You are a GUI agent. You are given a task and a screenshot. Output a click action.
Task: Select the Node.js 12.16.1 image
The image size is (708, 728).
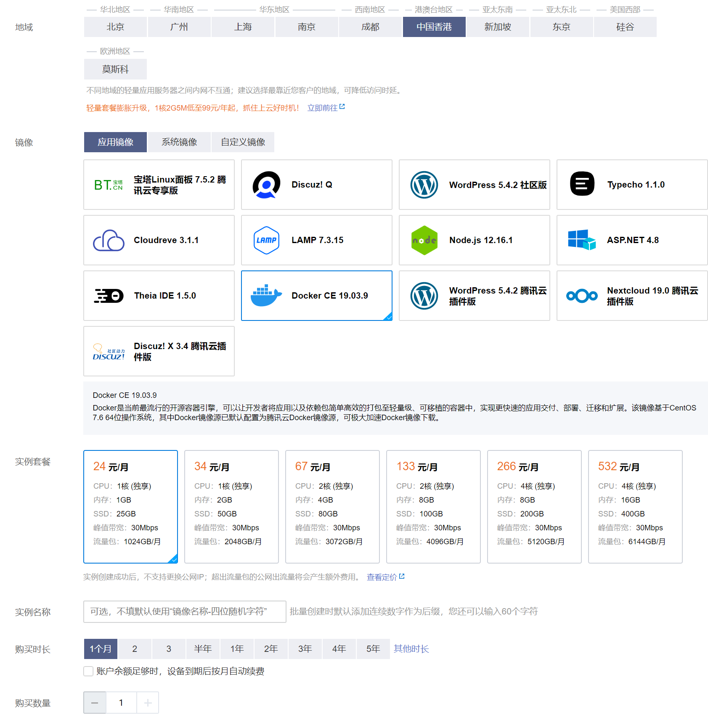pyautogui.click(x=474, y=240)
